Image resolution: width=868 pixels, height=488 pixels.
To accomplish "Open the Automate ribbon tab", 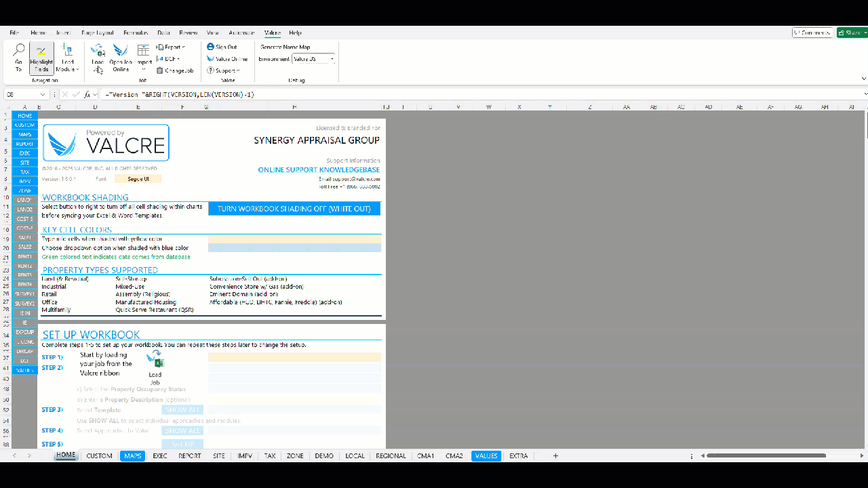I will 241,33.
